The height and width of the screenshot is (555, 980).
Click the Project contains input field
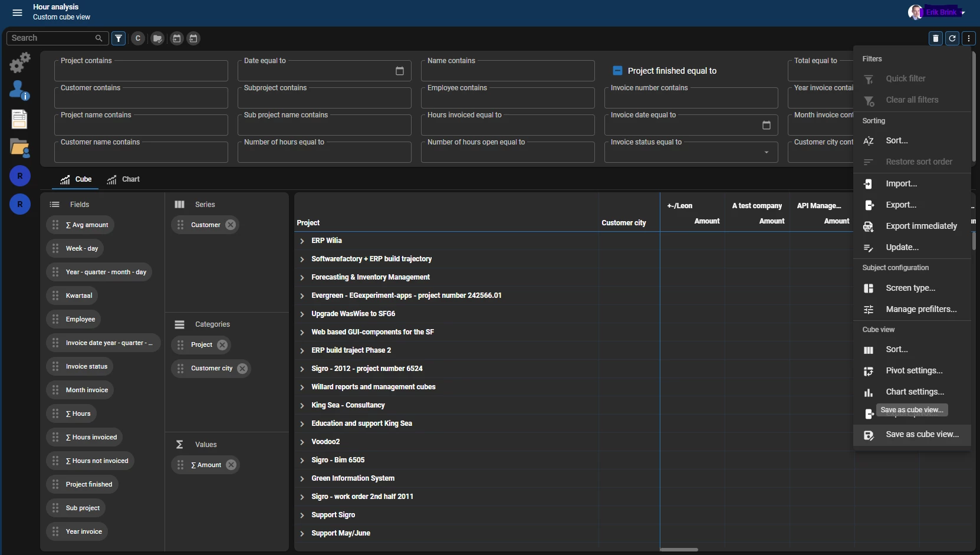coord(141,72)
